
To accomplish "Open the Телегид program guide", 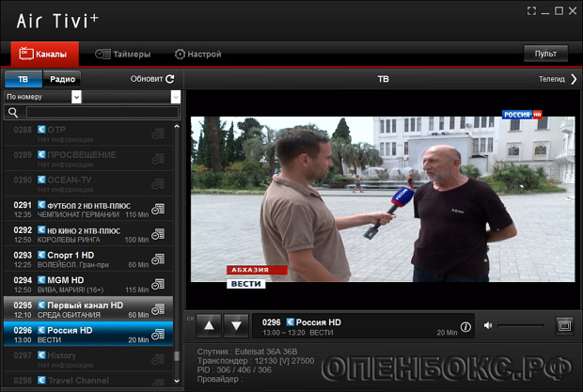I will [558, 79].
